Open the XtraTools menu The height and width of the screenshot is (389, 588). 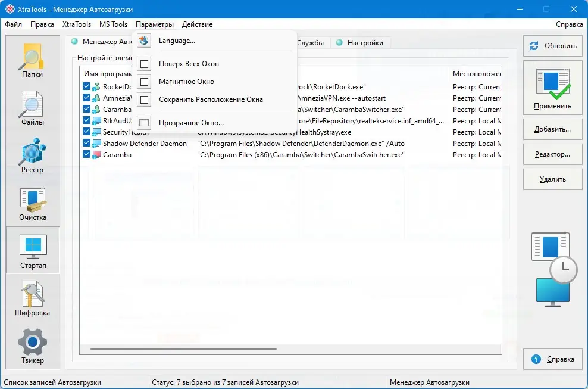pyautogui.click(x=77, y=24)
